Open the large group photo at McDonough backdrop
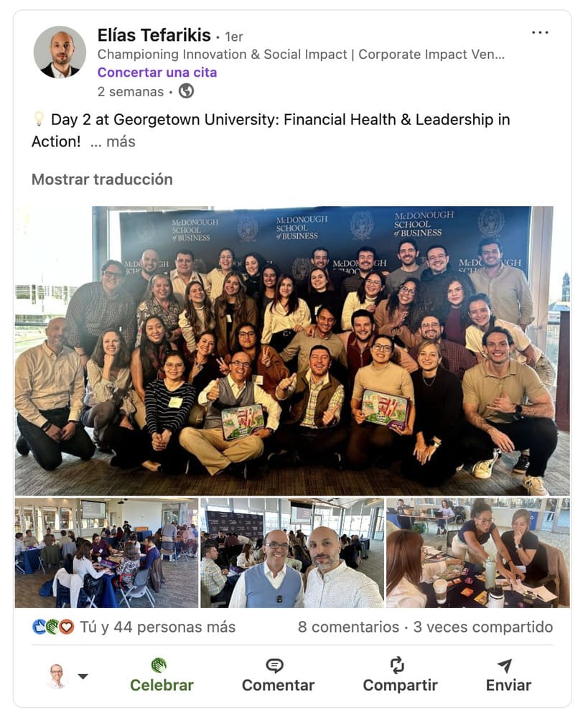The image size is (588, 718). pos(292,351)
